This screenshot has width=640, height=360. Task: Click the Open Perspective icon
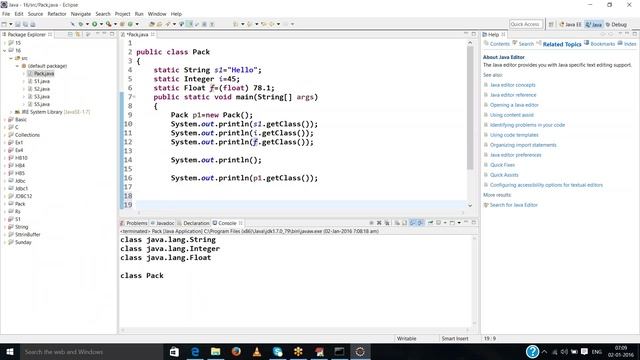tap(551, 24)
